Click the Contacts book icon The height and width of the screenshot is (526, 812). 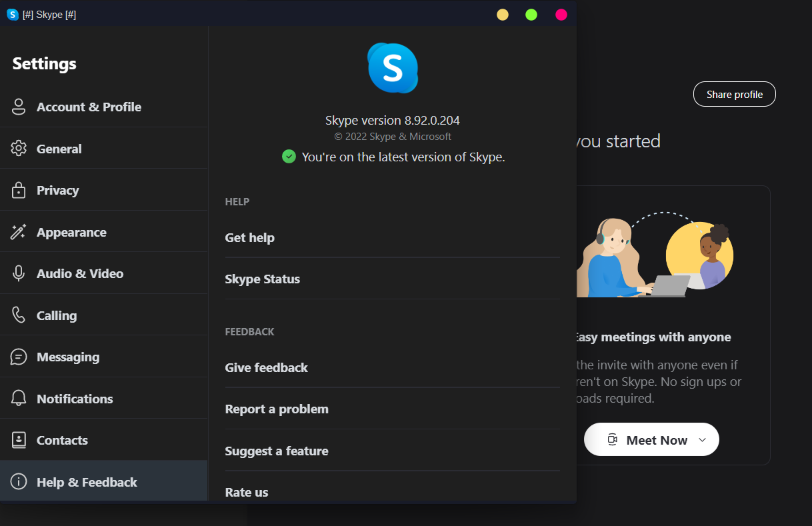[x=19, y=440]
